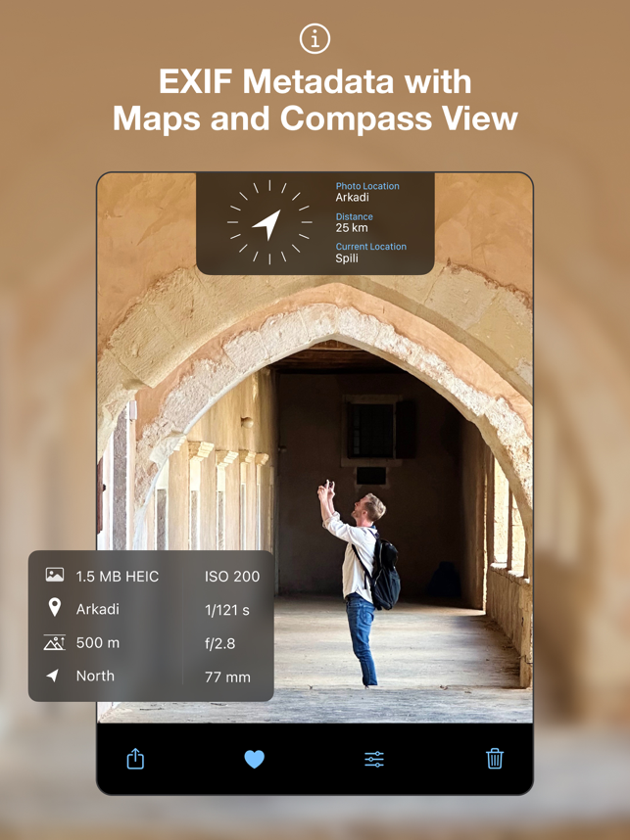
Task: Click the "25 km" distance value
Action: (352, 228)
